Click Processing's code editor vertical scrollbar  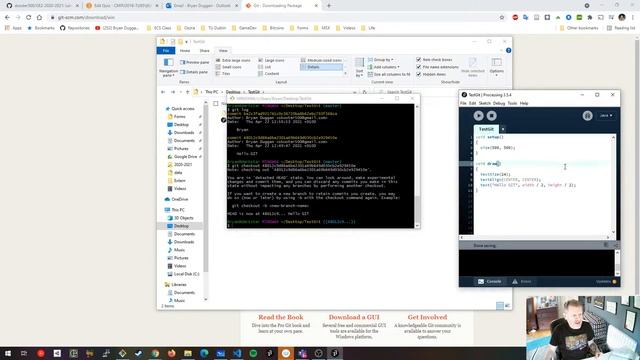(x=613, y=185)
